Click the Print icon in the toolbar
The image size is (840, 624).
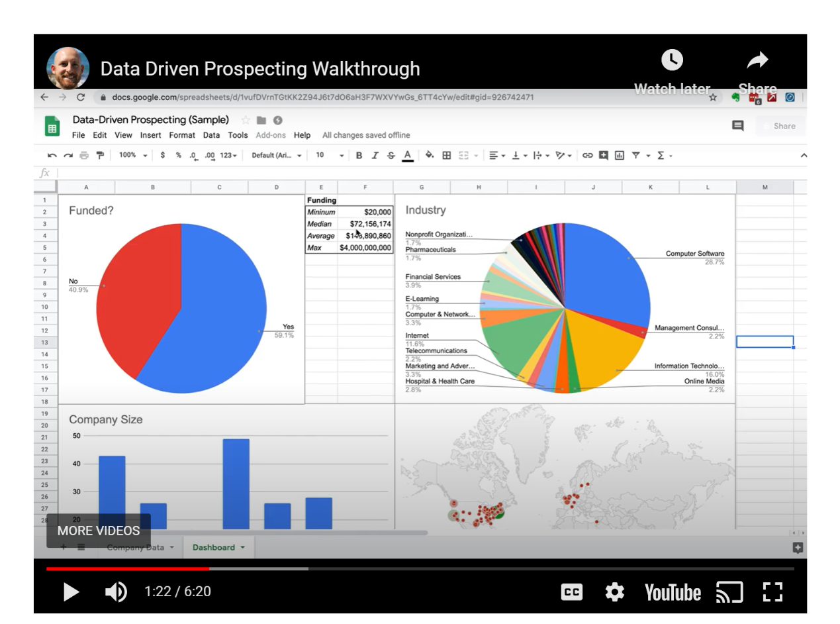point(84,156)
